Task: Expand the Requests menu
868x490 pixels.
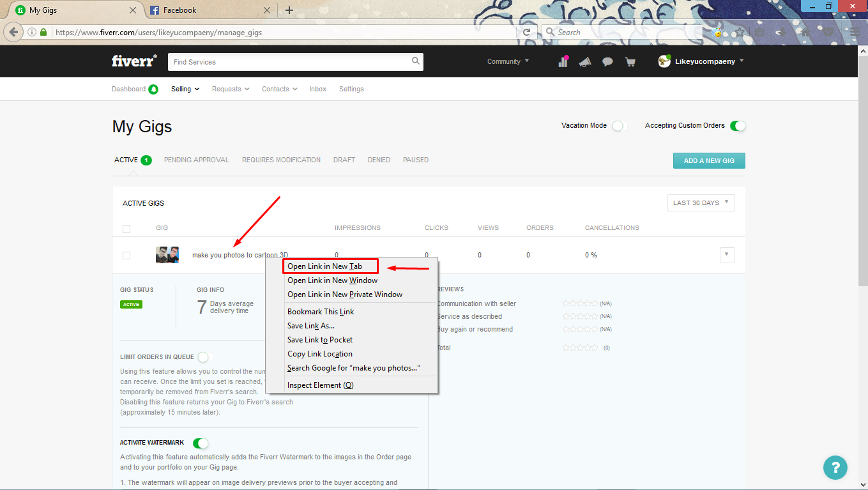Action: pos(231,89)
